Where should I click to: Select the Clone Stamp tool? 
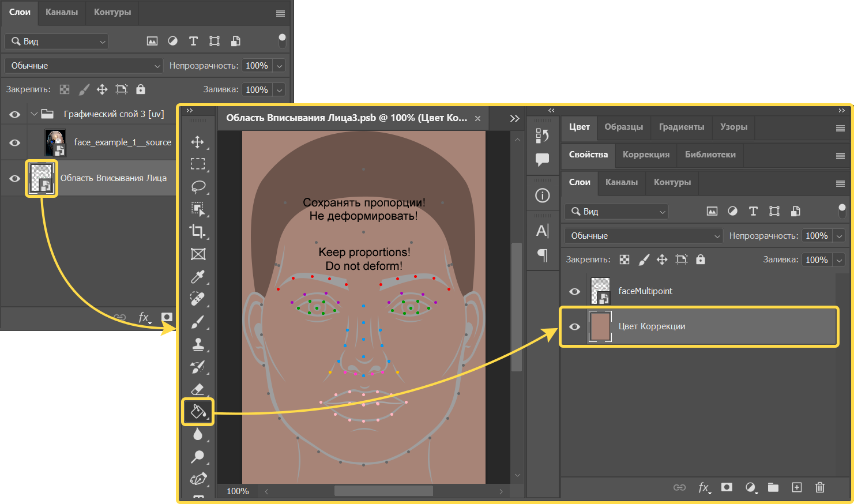point(198,344)
